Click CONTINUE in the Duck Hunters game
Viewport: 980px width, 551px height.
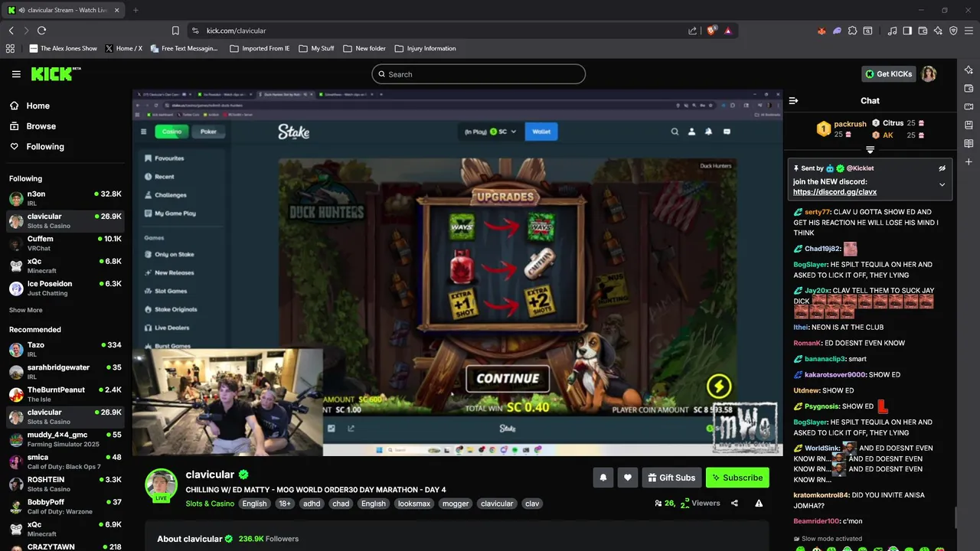pos(508,378)
